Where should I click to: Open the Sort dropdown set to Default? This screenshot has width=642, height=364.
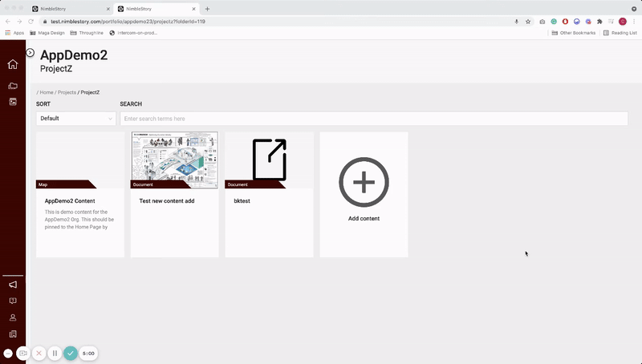tap(76, 119)
